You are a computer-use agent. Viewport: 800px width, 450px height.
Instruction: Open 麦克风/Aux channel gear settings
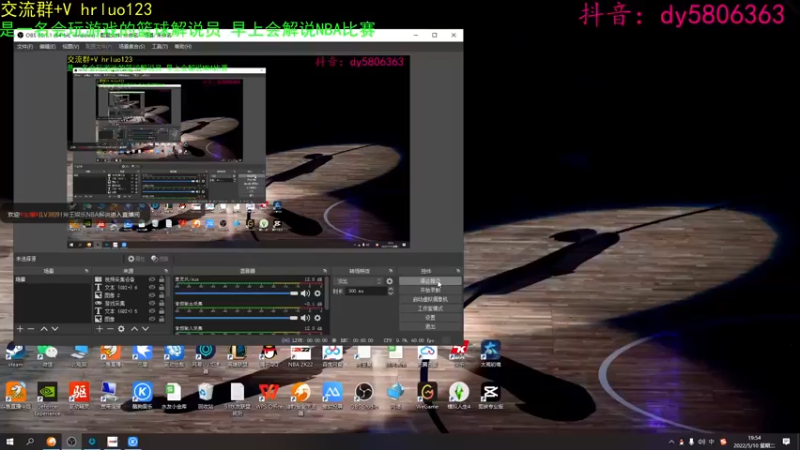317,293
